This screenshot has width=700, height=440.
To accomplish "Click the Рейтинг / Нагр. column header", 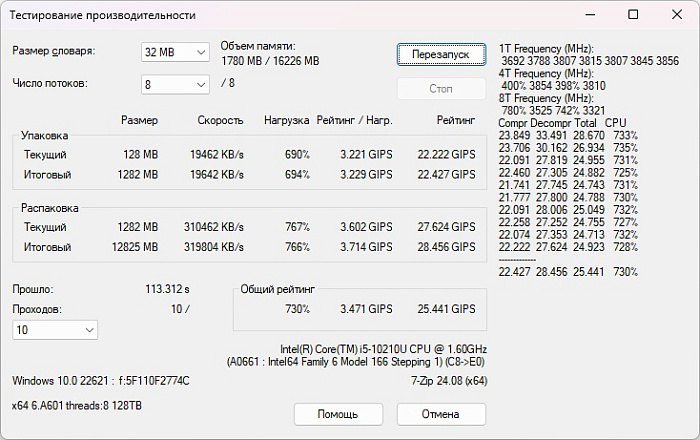I will pyautogui.click(x=354, y=120).
